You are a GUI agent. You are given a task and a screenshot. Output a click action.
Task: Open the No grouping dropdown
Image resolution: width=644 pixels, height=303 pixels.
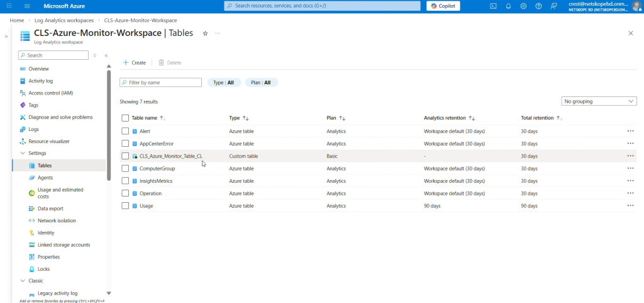[599, 101]
